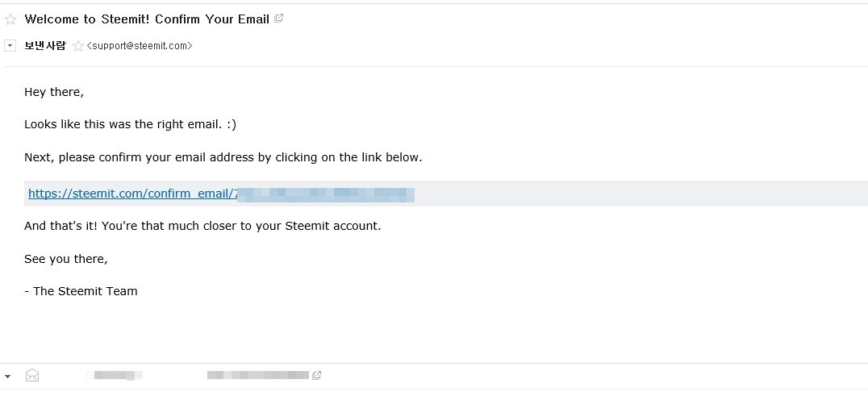868x396 pixels.
Task: Click the open envelope read-status icon
Action: (x=32, y=375)
